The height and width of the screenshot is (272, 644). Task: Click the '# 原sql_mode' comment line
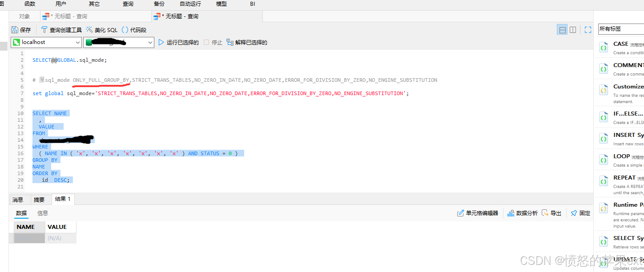click(235, 80)
